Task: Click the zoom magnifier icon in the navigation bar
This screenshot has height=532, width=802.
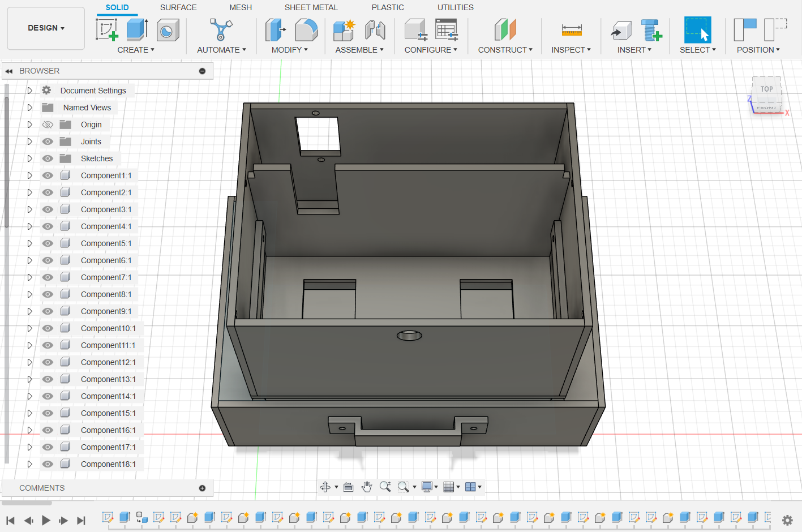Action: pyautogui.click(x=385, y=486)
